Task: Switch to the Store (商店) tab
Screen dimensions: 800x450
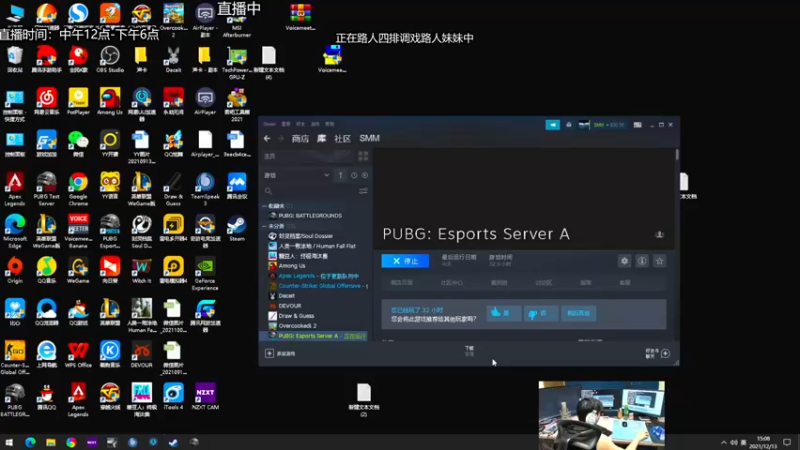Action: (300, 138)
